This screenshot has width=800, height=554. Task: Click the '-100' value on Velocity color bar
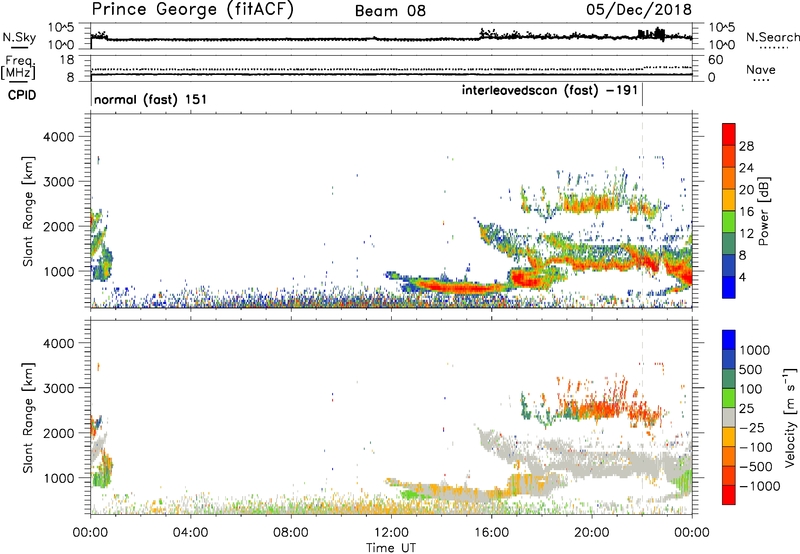[x=756, y=447]
